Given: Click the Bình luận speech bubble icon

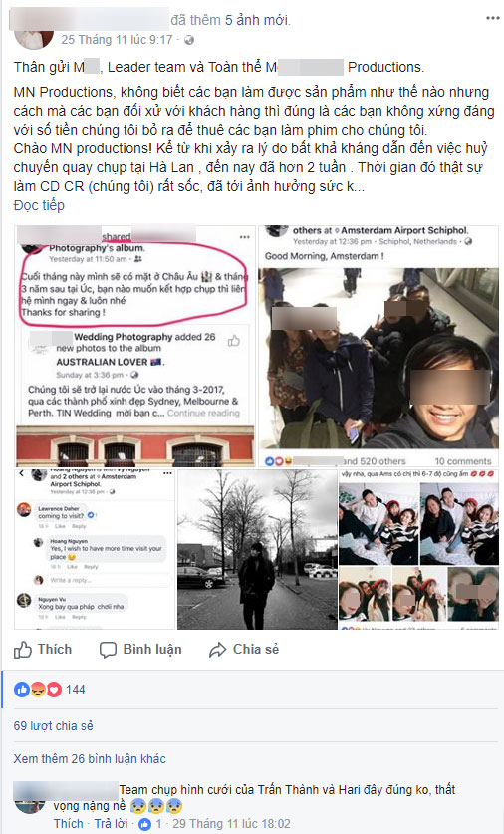Looking at the screenshot, I should [108, 650].
